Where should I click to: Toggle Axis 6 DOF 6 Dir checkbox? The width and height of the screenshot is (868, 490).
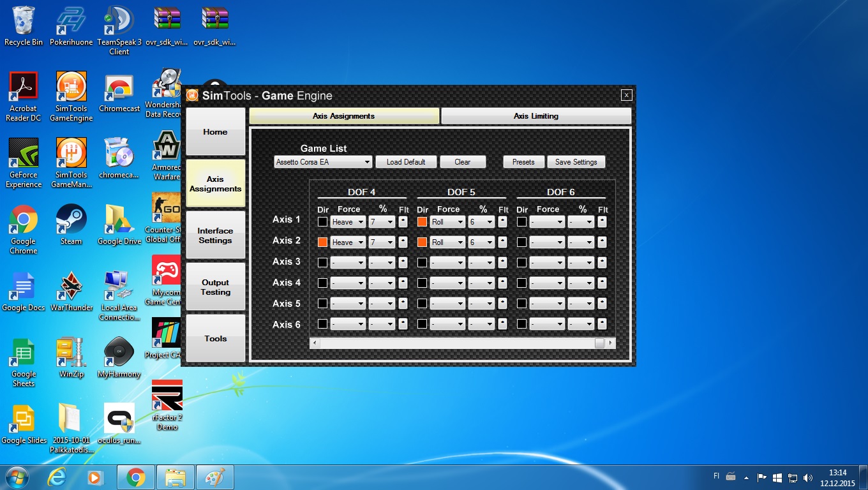point(521,324)
